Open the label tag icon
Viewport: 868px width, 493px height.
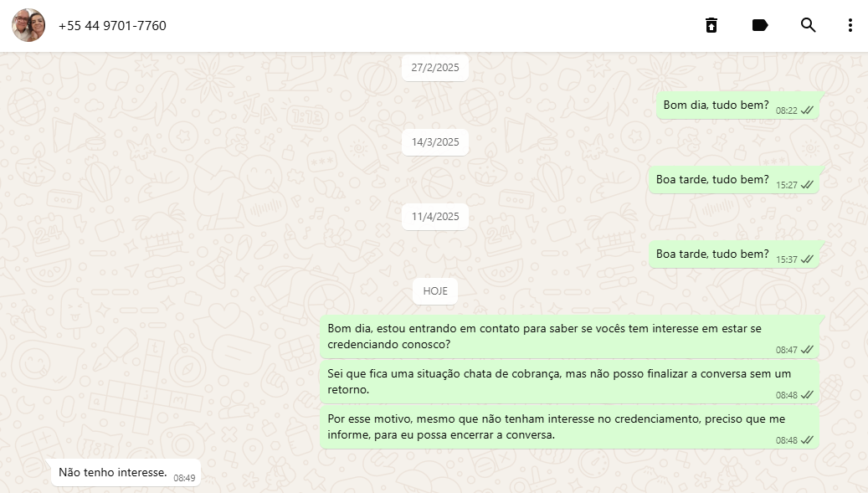760,25
